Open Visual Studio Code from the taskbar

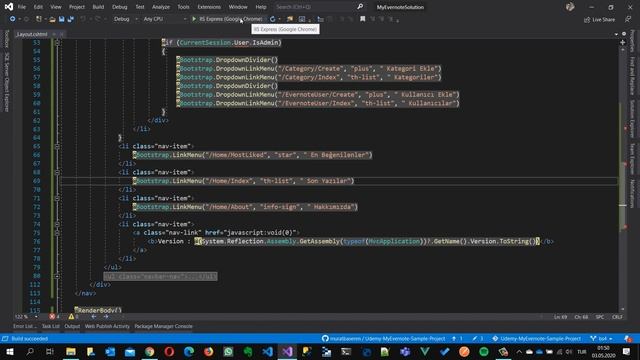(x=267, y=351)
